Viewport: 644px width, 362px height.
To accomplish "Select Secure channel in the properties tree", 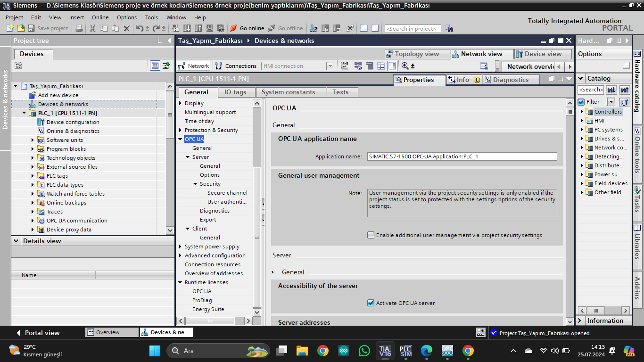I will (227, 193).
